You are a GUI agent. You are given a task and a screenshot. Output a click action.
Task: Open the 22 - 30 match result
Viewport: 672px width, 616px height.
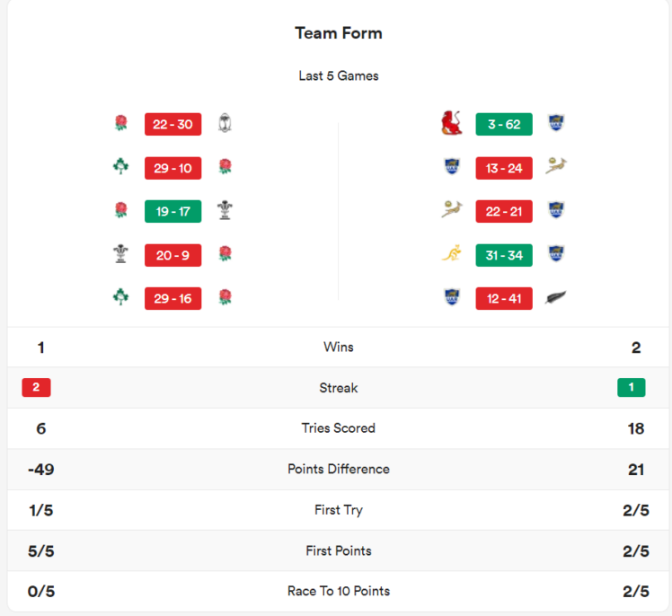pyautogui.click(x=172, y=124)
